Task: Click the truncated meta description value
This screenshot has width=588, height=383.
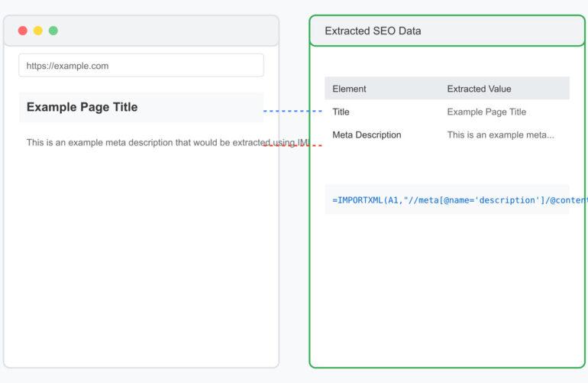Action: click(x=500, y=135)
